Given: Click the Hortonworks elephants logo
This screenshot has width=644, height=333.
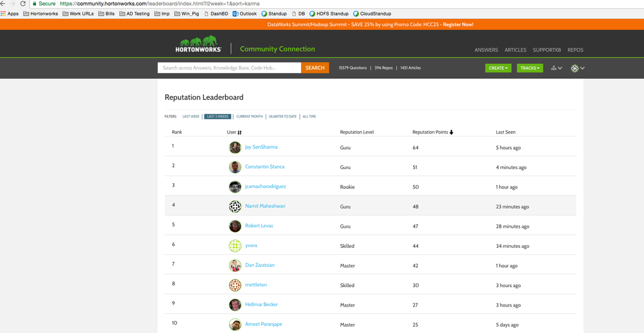Looking at the screenshot, I should (199, 44).
